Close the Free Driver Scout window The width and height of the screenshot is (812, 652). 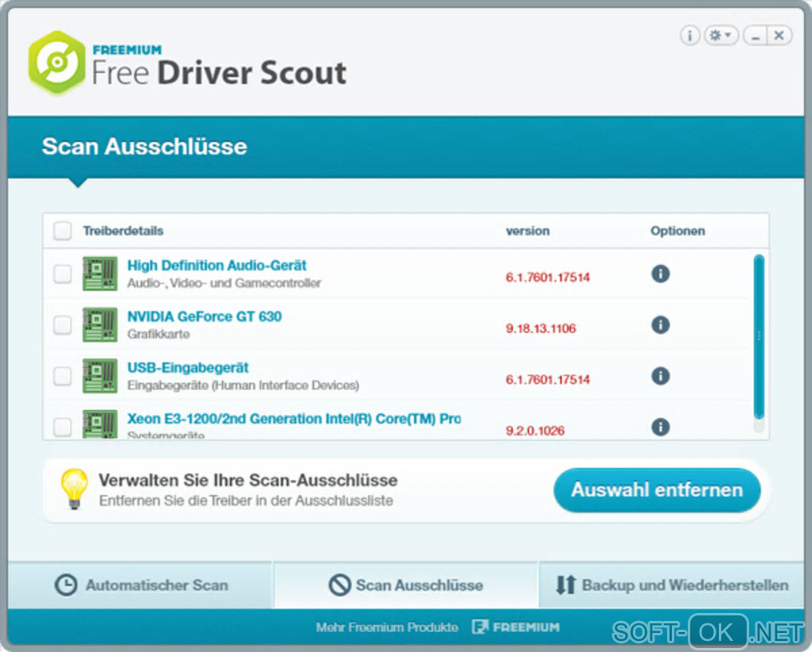click(779, 36)
